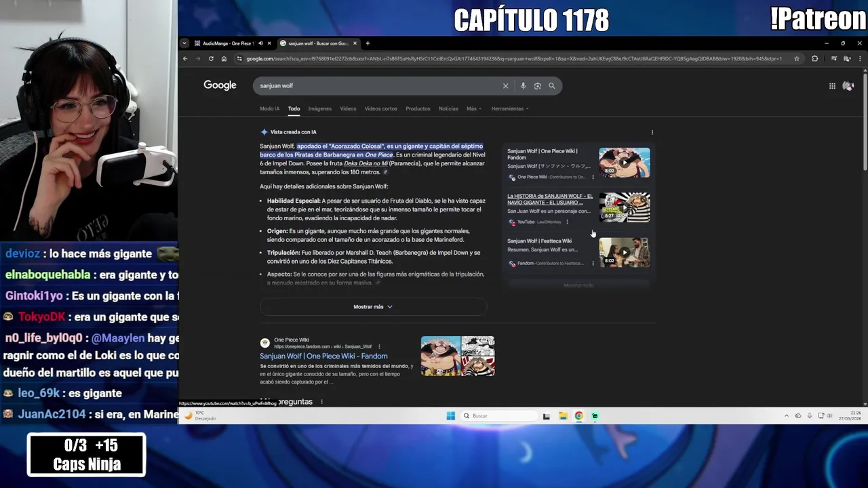Click the browser address bar URL

[x=513, y=59]
